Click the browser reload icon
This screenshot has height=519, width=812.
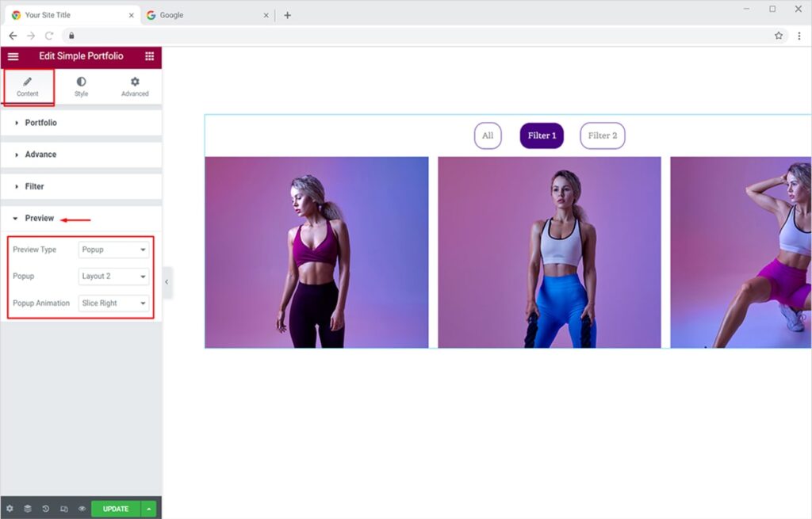[x=49, y=36]
